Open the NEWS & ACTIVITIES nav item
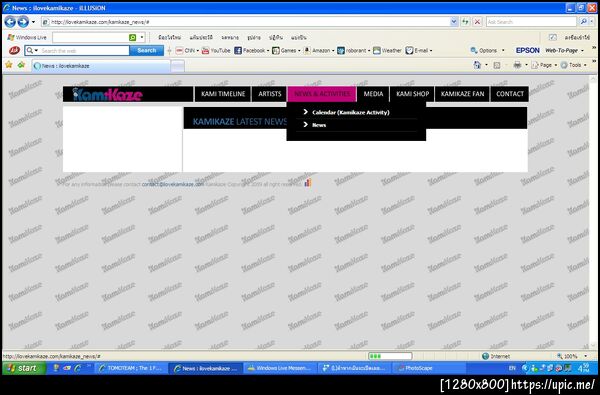The width and height of the screenshot is (600, 395). click(x=322, y=94)
